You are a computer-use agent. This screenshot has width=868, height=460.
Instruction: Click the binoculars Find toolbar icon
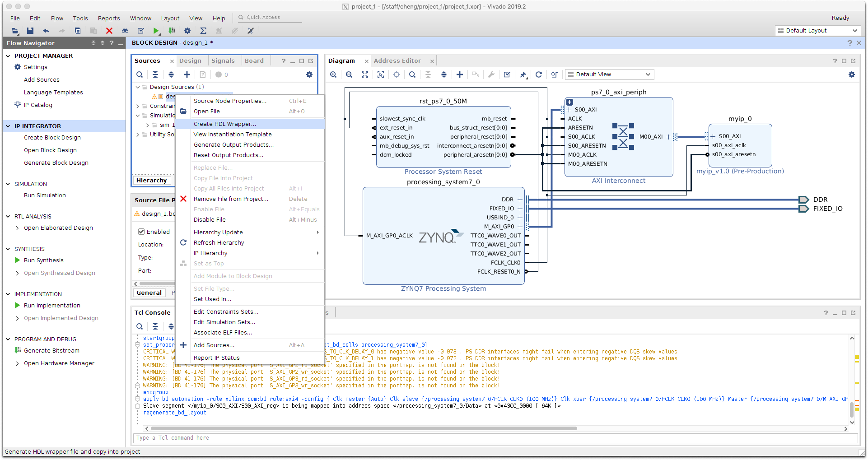(125, 31)
